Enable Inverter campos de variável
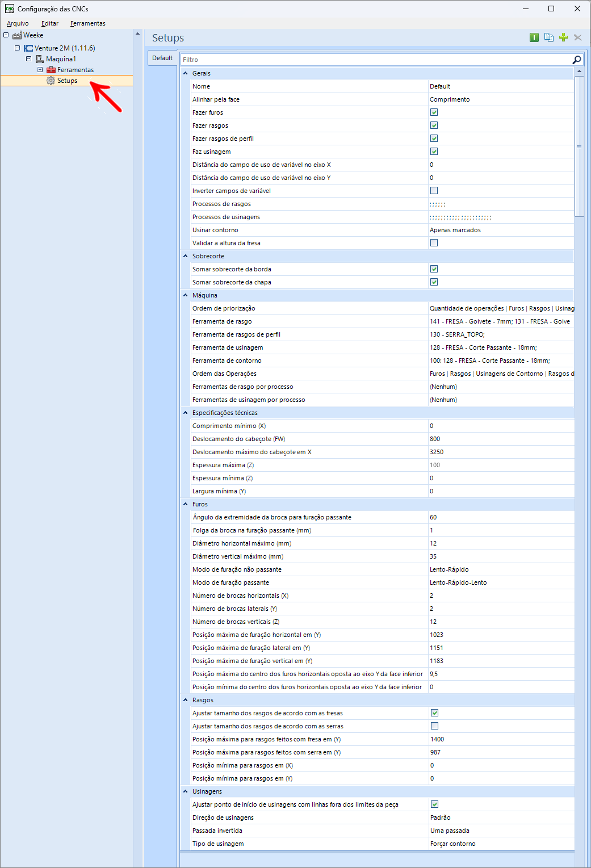Viewport: 591px width, 868px height. coord(434,191)
